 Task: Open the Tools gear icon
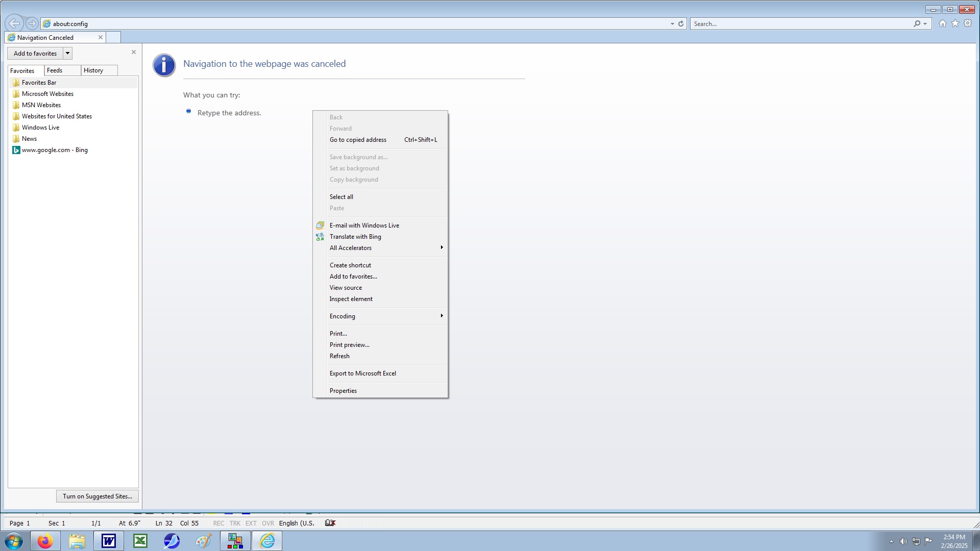click(x=968, y=23)
